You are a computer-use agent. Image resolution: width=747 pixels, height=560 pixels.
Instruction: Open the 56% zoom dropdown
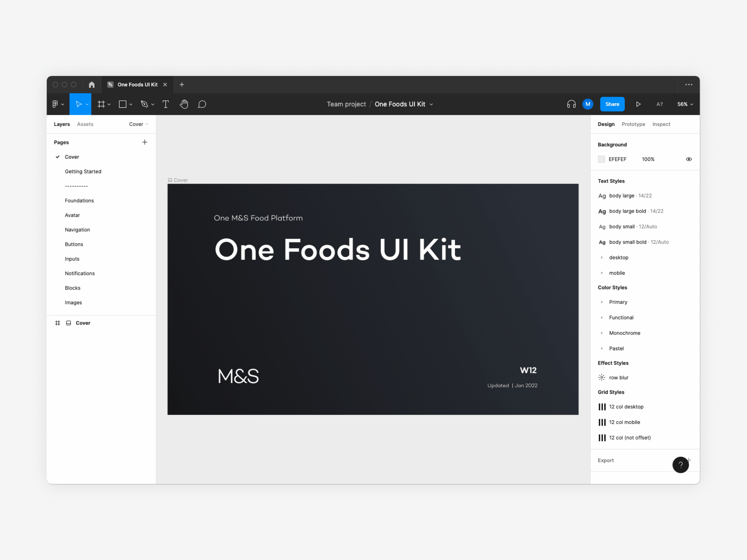click(x=685, y=104)
